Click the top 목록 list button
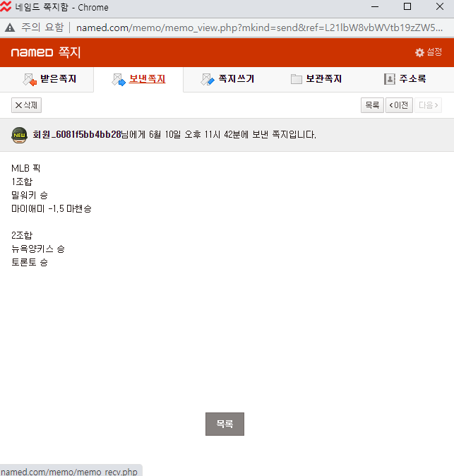Viewport: 454px width, 476px height. click(x=372, y=105)
